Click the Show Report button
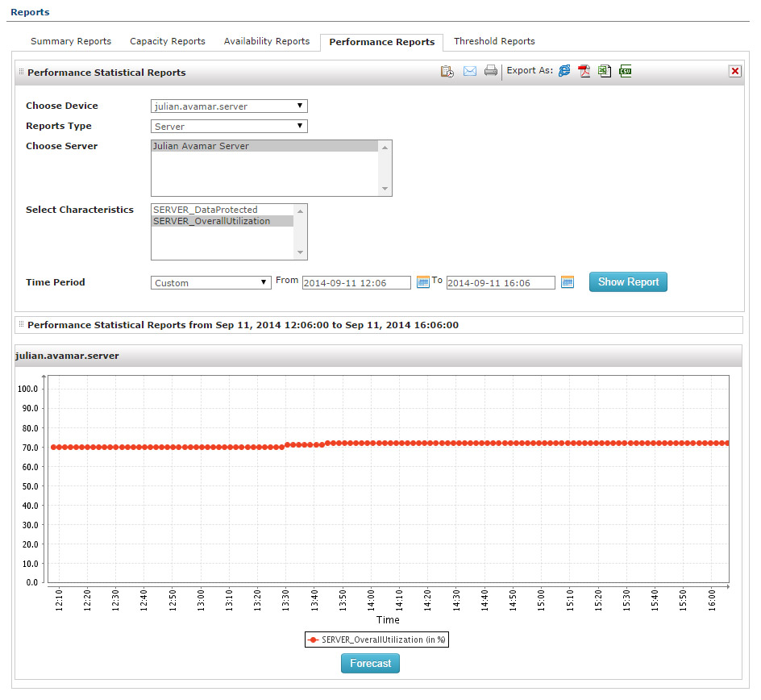 (x=628, y=281)
